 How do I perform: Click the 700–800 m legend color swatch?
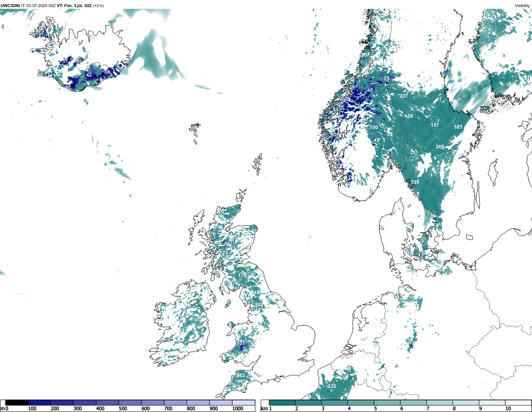175,402
